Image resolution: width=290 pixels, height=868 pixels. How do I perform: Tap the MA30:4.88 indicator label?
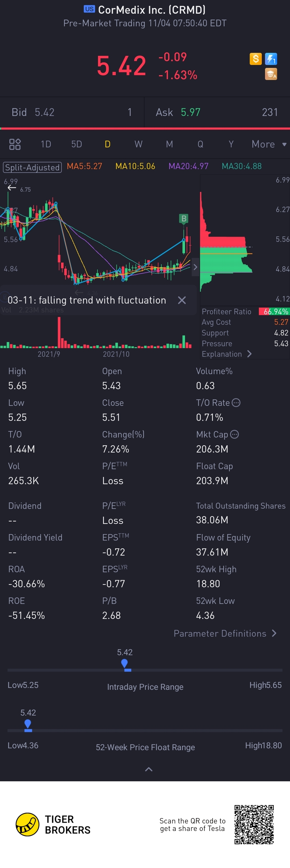(241, 166)
